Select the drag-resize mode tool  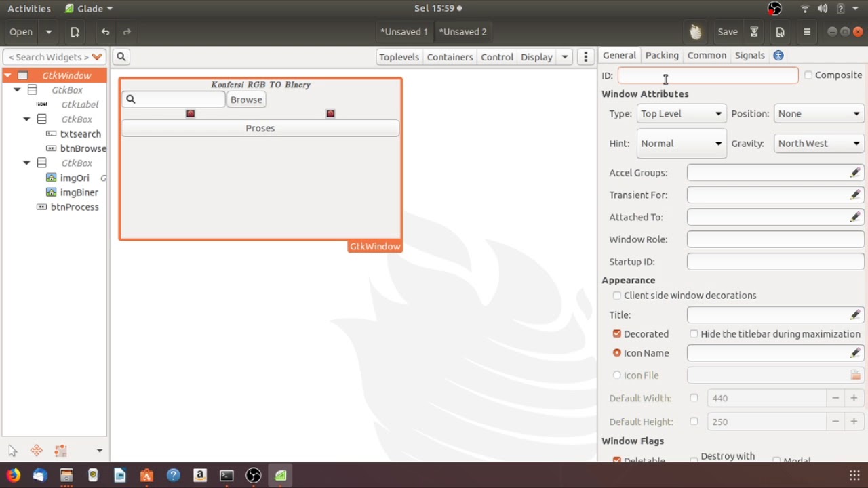[37, 451]
